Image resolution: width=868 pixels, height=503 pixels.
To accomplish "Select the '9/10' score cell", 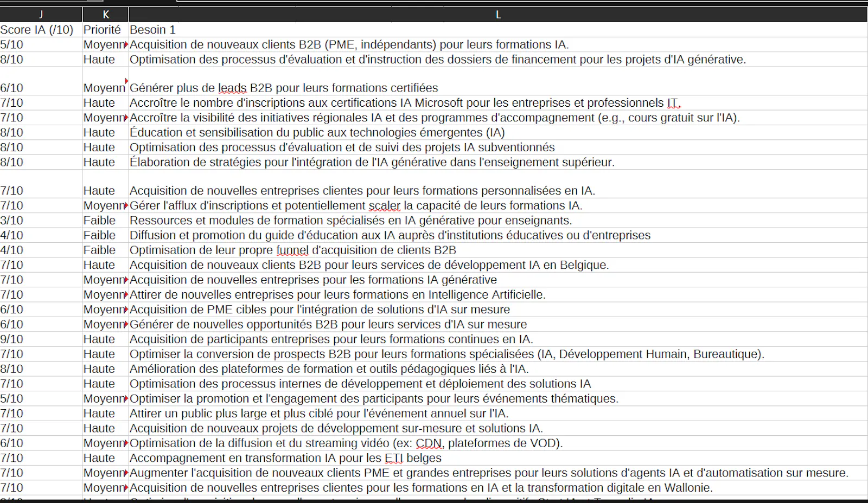I will (x=41, y=339).
